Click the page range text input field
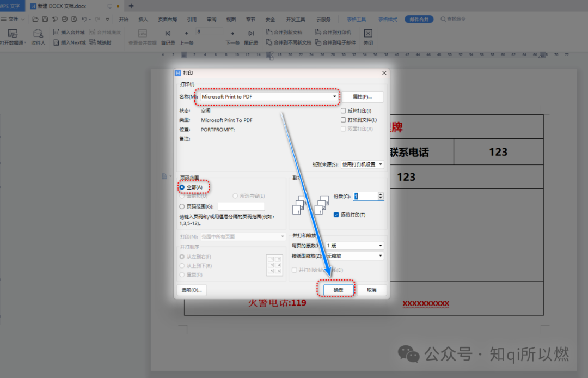Viewport: 588px width, 378px height. 241,206
